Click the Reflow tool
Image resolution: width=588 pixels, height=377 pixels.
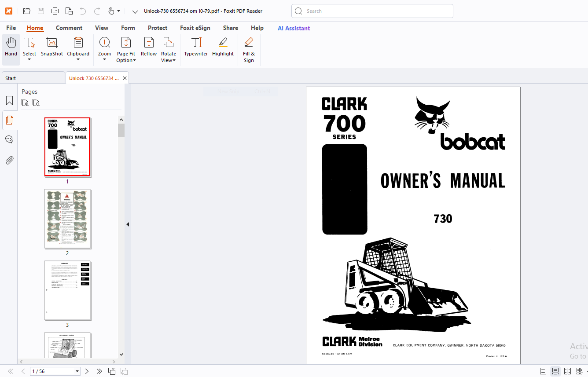click(149, 48)
